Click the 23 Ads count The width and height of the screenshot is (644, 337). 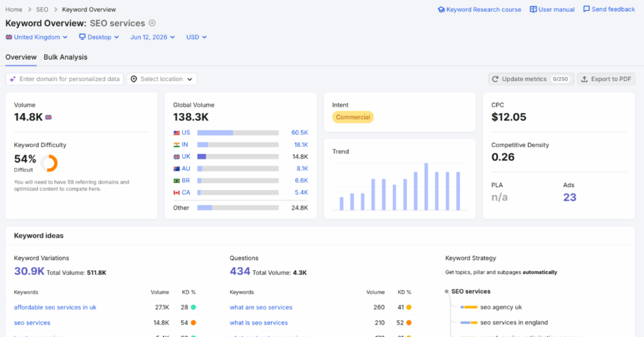tap(570, 197)
